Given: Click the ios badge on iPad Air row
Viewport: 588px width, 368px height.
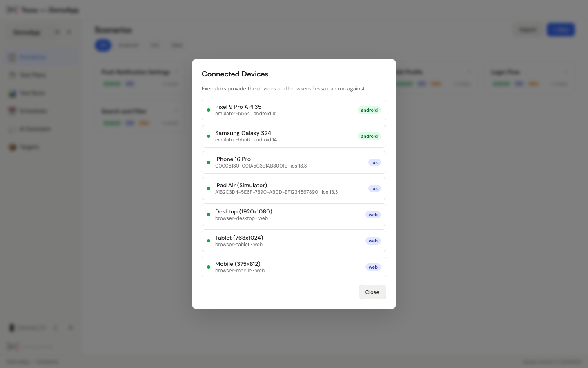Looking at the screenshot, I should [x=374, y=188].
